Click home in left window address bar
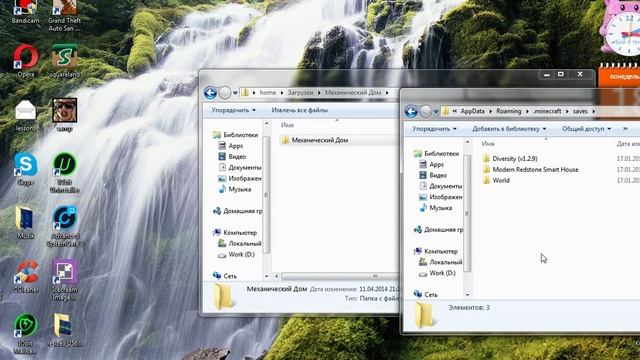Screen dimensions: 640x360 point(268,93)
